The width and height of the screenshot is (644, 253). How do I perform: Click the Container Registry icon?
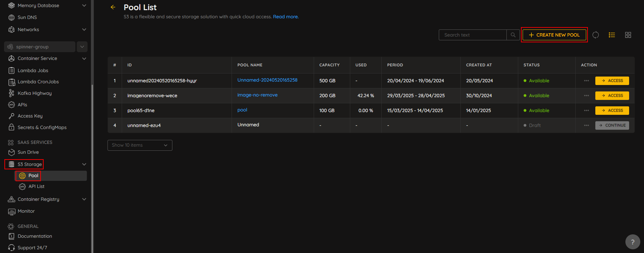tap(11, 199)
